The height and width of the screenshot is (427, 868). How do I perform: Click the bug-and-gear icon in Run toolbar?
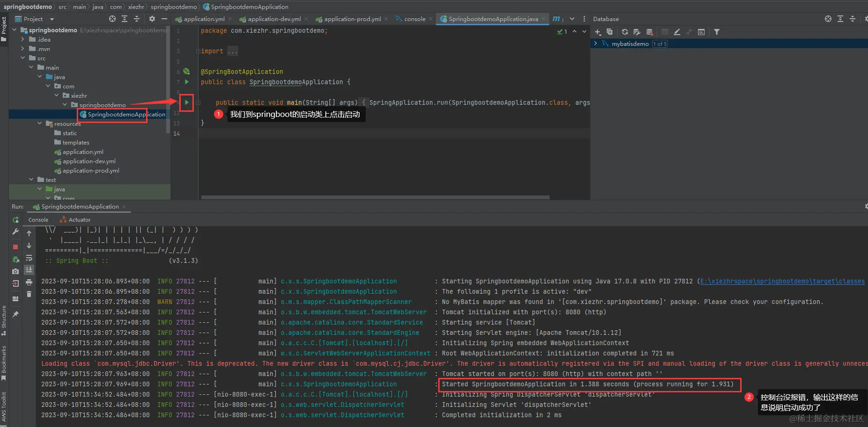pos(15,259)
